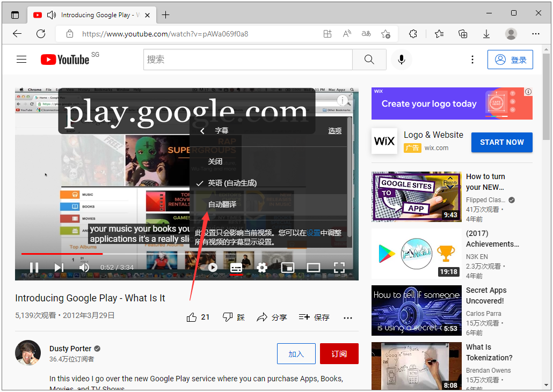Go back to the previous page
The width and height of the screenshot is (553, 392).
(x=17, y=34)
